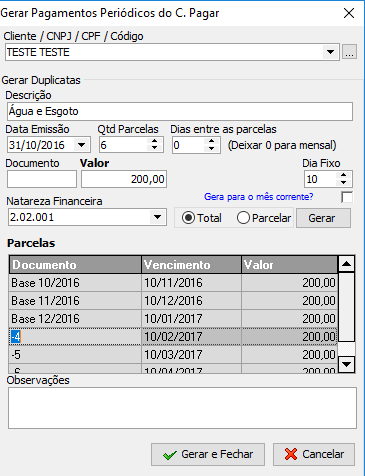Decrease Dia Fixo with down arrow
This screenshot has height=476, width=365.
[x=343, y=183]
